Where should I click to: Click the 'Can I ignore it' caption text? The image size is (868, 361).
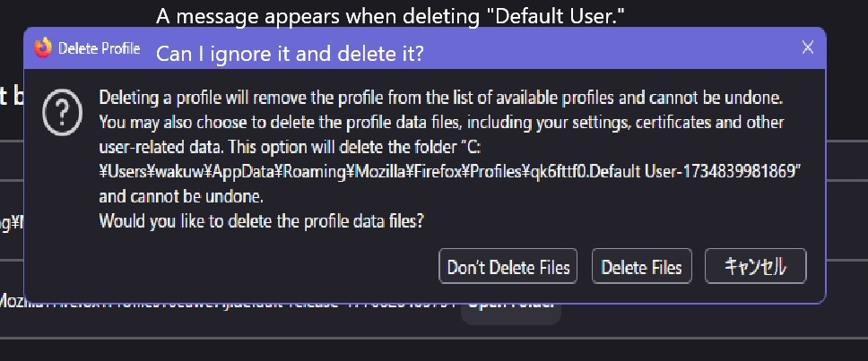(x=290, y=54)
